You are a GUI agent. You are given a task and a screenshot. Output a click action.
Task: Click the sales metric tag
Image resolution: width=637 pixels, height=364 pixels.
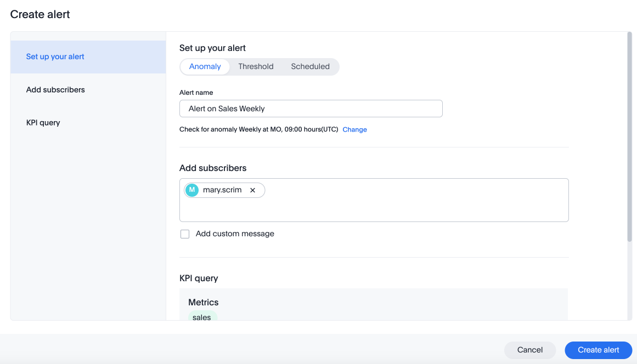coord(202,317)
